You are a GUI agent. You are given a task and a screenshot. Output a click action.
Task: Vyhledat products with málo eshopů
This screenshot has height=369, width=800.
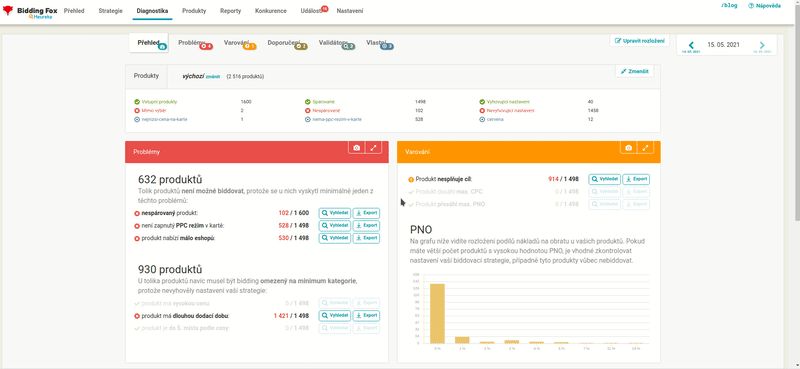335,238
